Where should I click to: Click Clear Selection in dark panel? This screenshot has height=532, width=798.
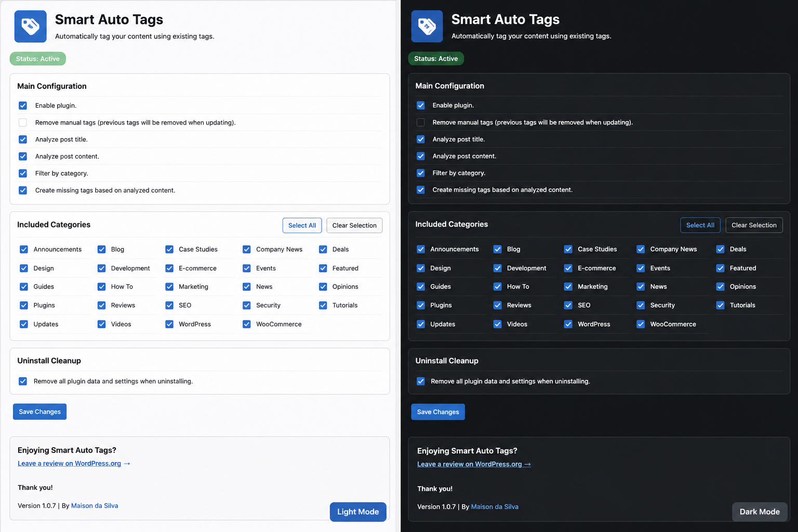[754, 225]
